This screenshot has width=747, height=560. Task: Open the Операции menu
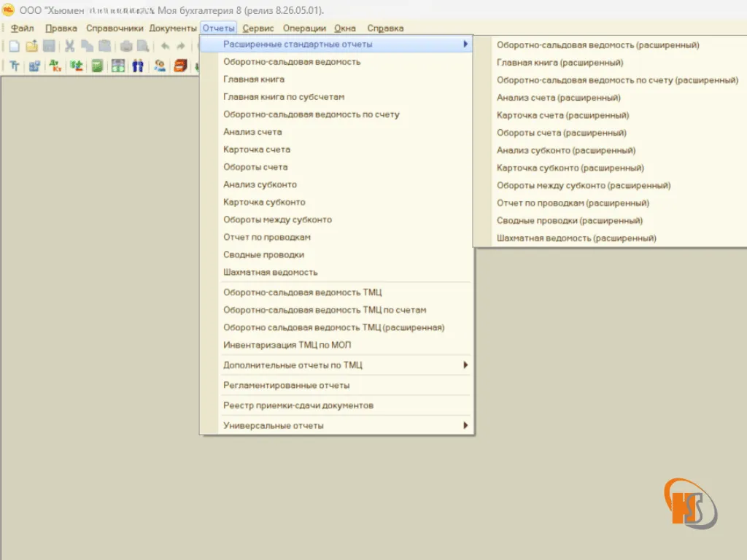(x=304, y=28)
